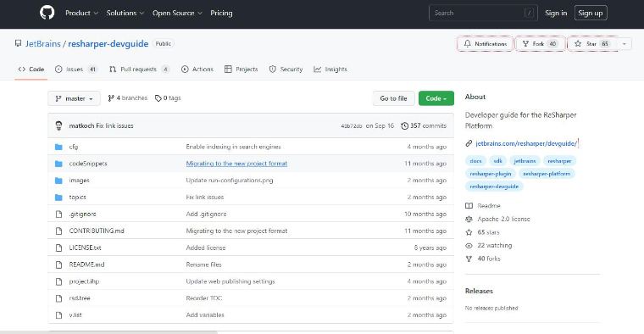Open the 'Migrating to the new project format' codeSnippets commit
Screen dimensions: 644x334
click(236, 164)
